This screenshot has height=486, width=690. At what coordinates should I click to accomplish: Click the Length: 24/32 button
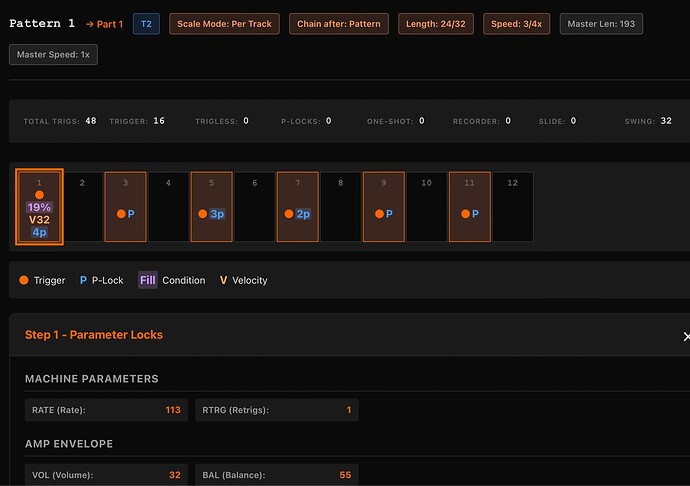(436, 24)
